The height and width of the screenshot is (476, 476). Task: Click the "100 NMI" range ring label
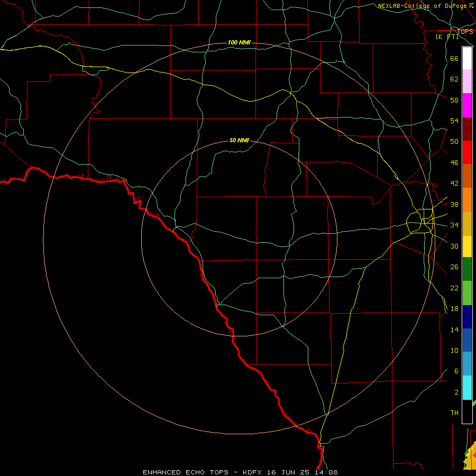239,42
